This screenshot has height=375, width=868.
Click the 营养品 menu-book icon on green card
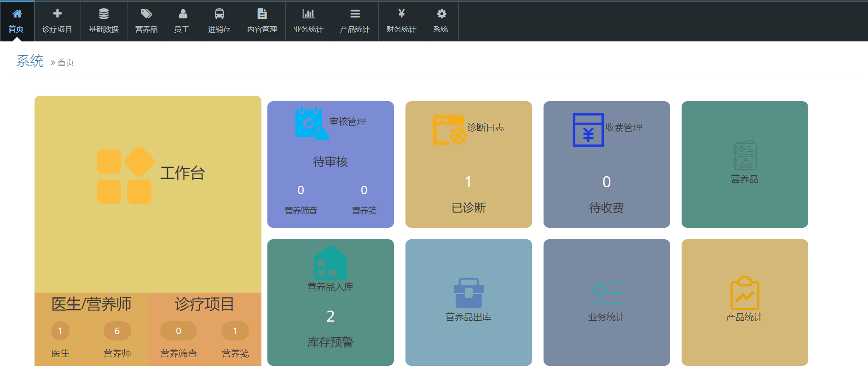pyautogui.click(x=745, y=155)
